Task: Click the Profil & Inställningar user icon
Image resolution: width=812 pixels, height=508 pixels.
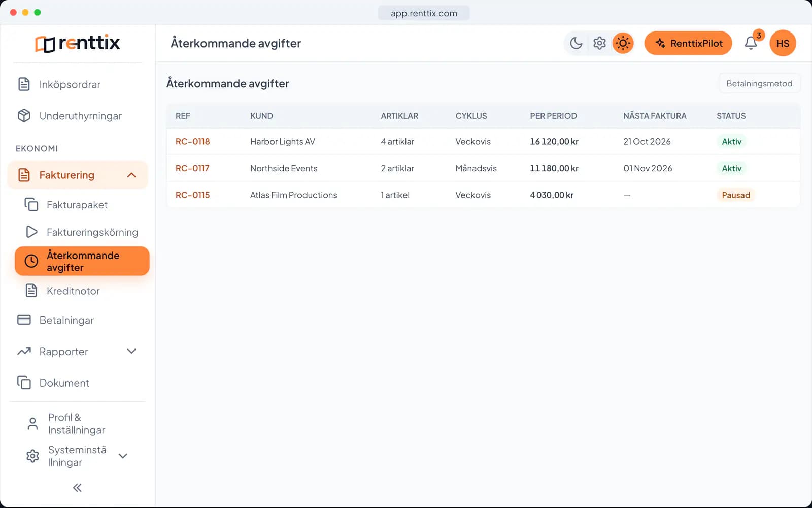Action: (32, 424)
